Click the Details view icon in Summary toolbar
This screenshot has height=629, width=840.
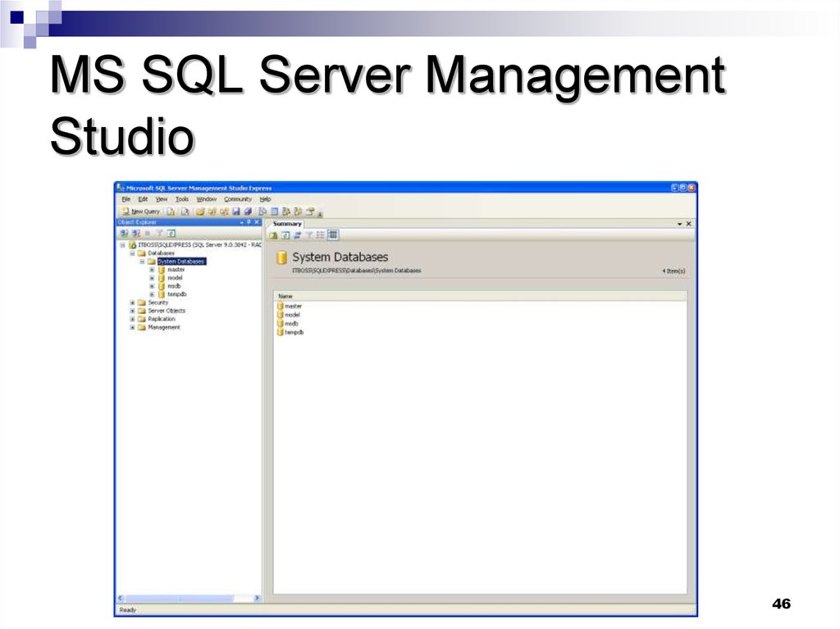coord(331,235)
